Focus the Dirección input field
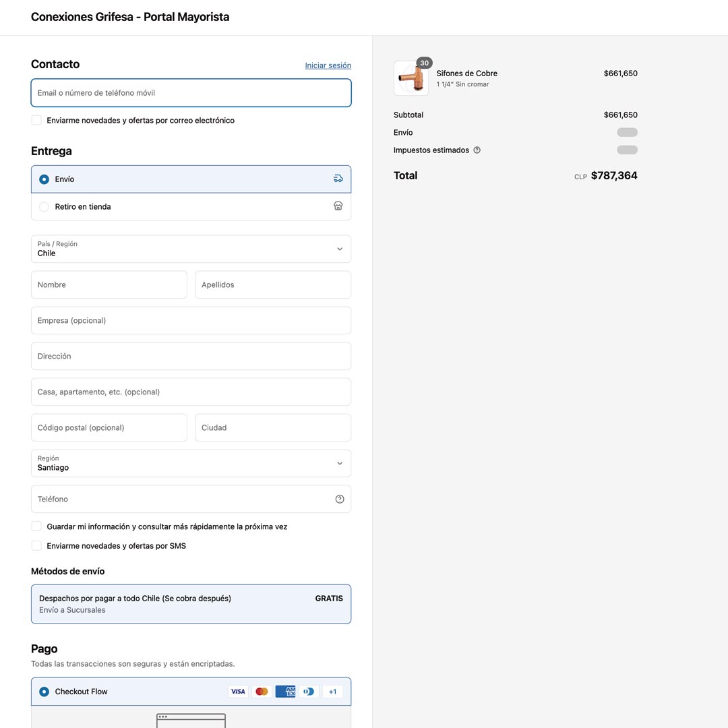Screen dimensions: 728x728 (191, 356)
